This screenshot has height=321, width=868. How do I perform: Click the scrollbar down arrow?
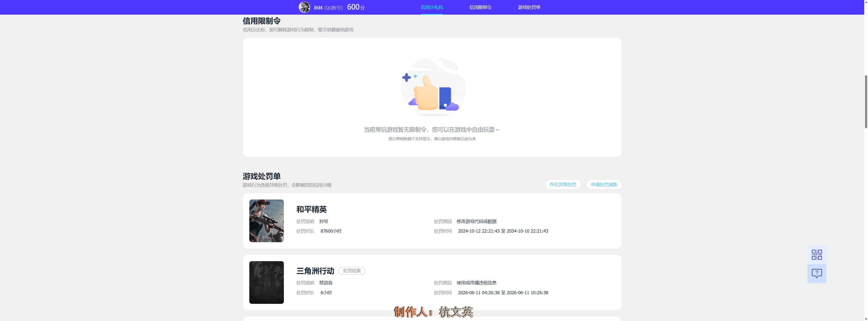pyautogui.click(x=866, y=319)
